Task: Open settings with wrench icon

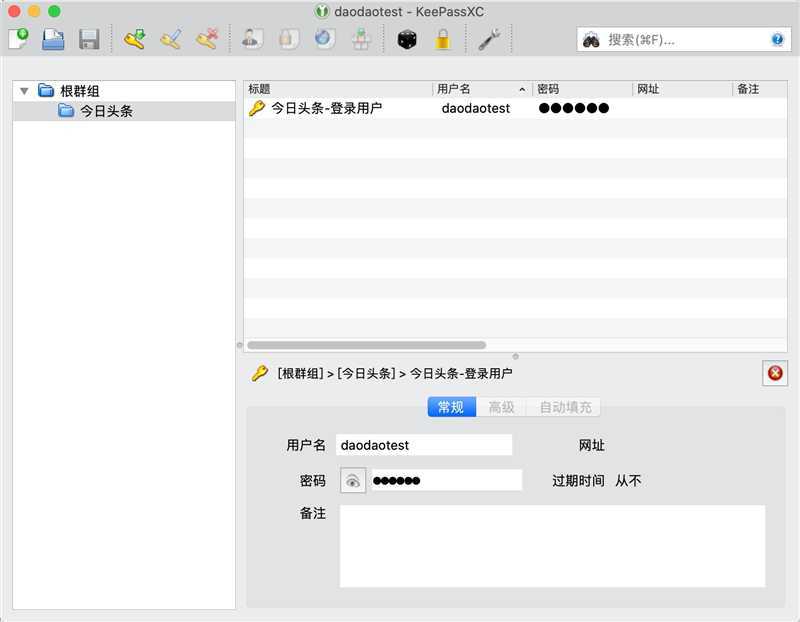Action: pos(489,39)
